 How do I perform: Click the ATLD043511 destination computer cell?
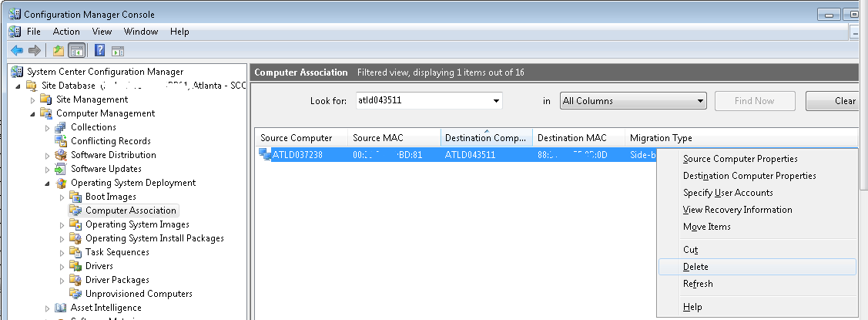(470, 155)
